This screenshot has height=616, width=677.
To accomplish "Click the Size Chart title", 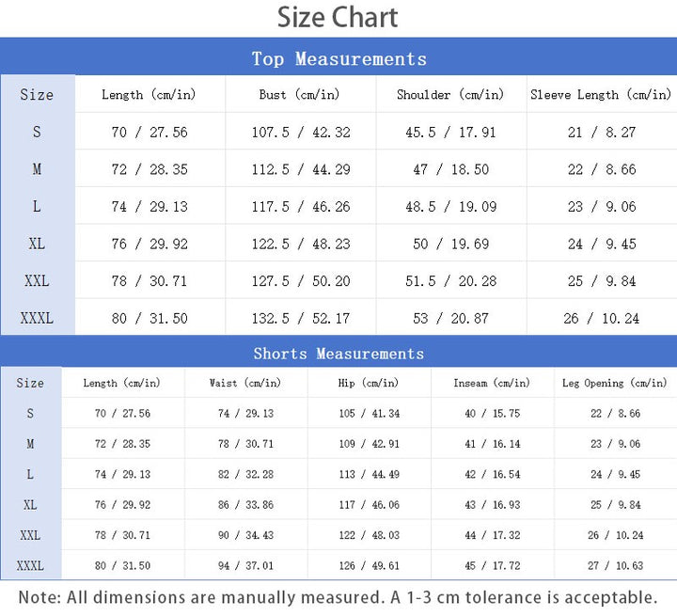I will pos(338,18).
